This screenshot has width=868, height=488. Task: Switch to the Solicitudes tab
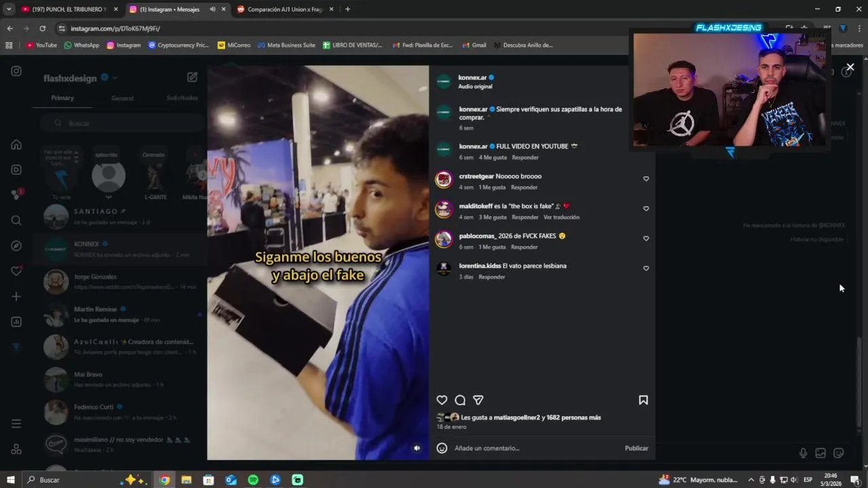182,98
